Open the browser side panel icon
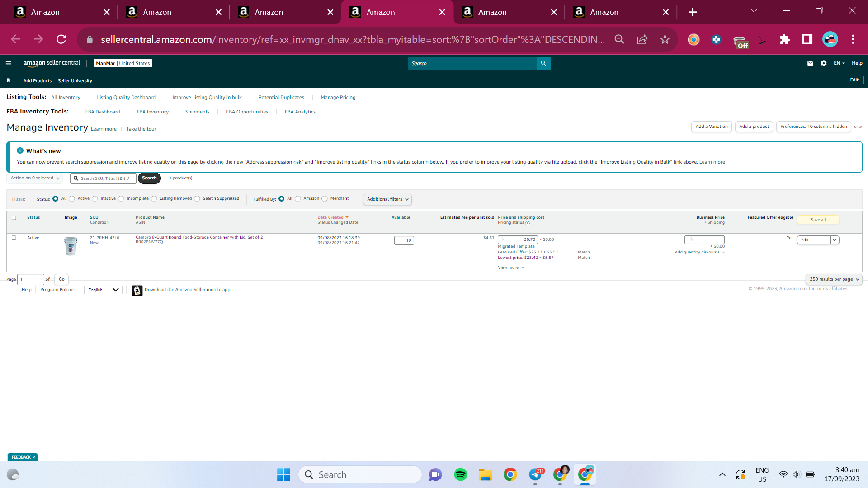The height and width of the screenshot is (488, 868). point(807,39)
